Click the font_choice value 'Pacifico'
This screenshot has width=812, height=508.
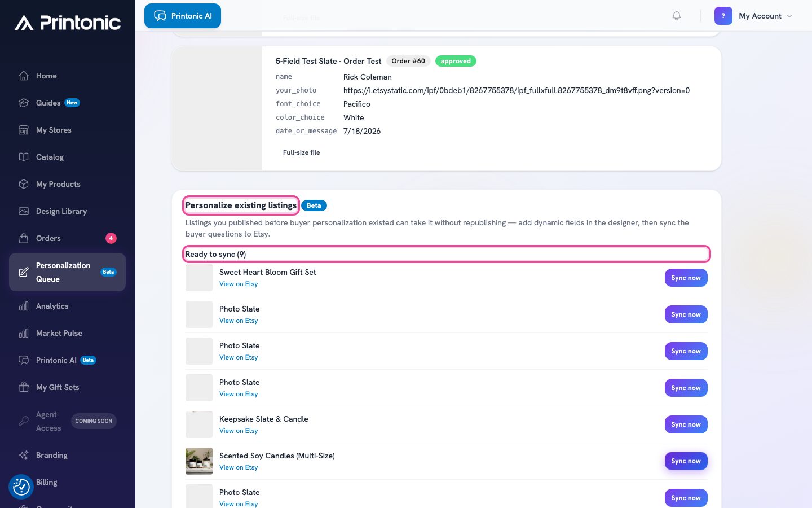[357, 104]
